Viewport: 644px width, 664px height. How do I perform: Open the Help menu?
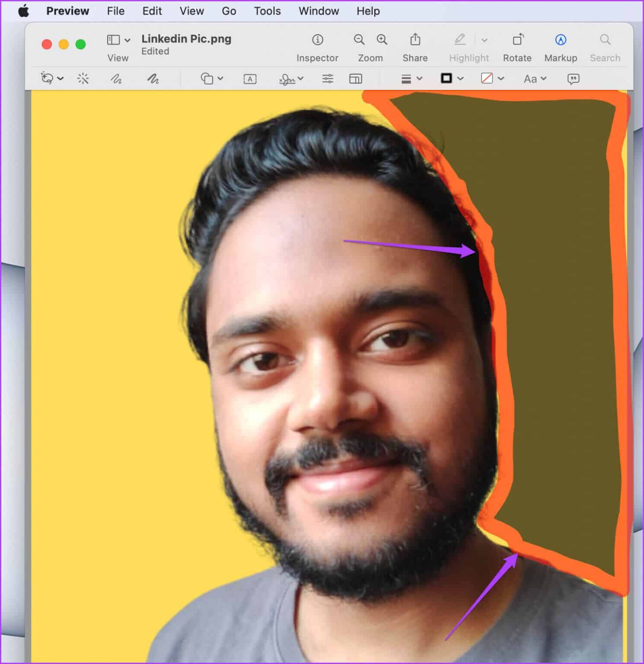(x=368, y=11)
